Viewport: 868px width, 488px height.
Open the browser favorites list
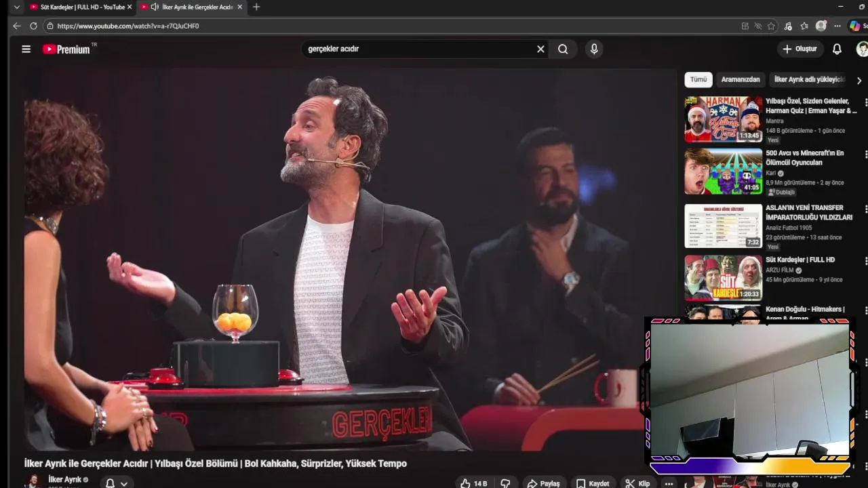point(804,26)
